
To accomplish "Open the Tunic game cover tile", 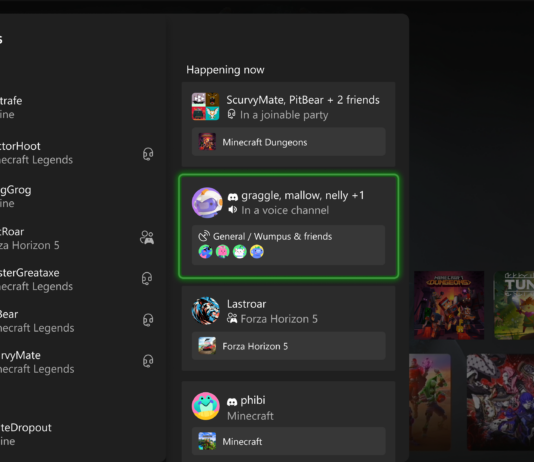I will click(x=514, y=305).
